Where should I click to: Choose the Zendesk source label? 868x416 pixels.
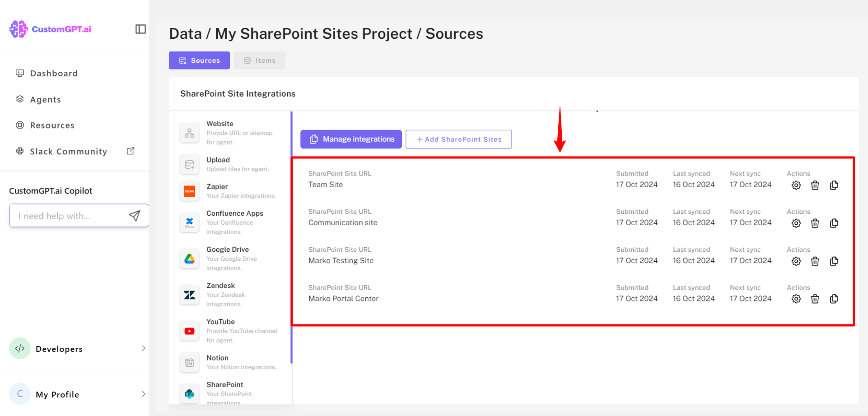221,285
